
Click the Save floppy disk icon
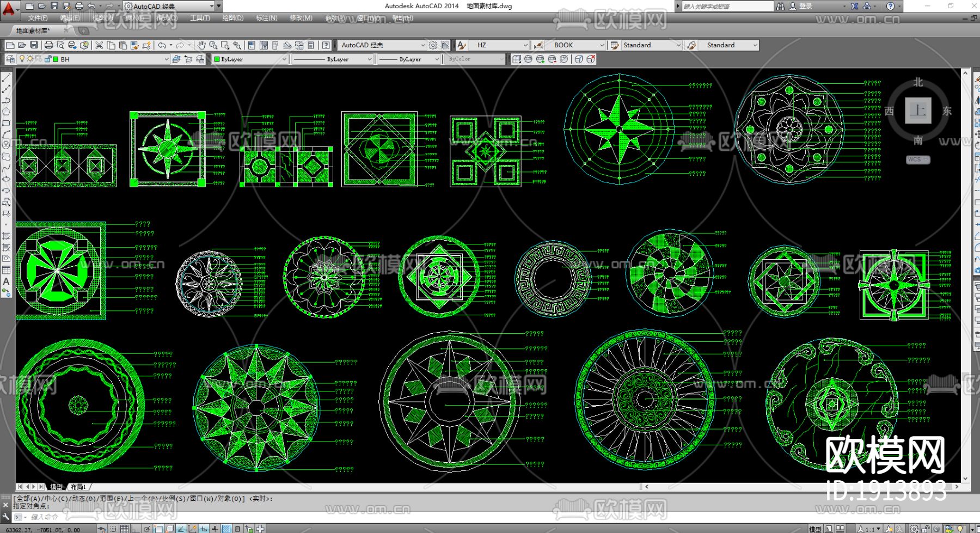34,45
